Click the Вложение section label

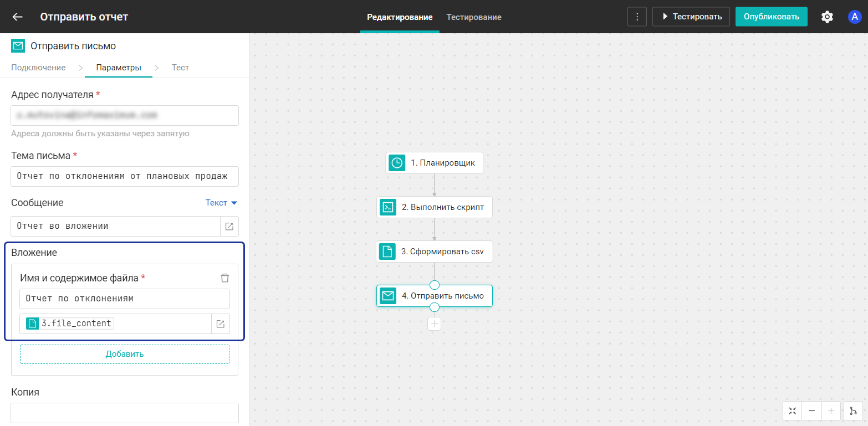(x=34, y=253)
